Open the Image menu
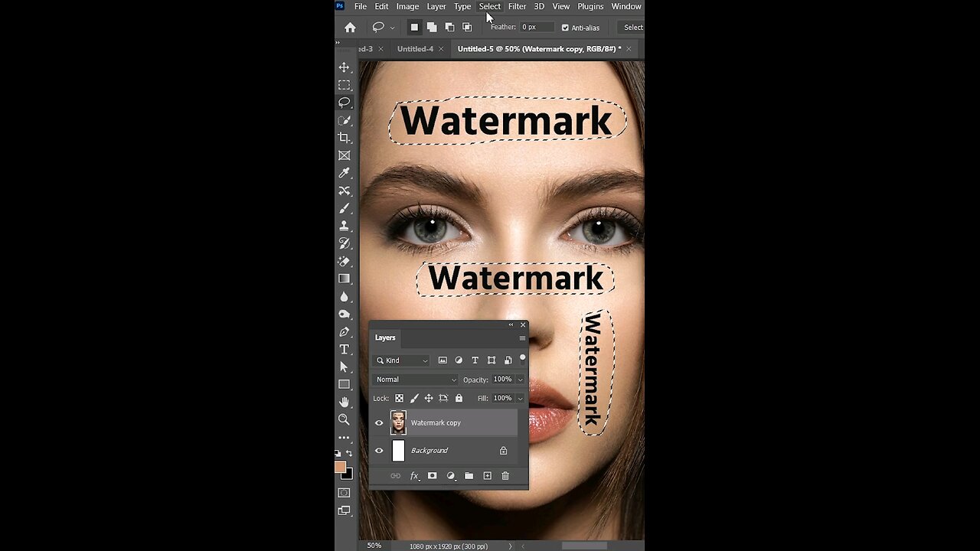Image resolution: width=980 pixels, height=551 pixels. tap(407, 6)
